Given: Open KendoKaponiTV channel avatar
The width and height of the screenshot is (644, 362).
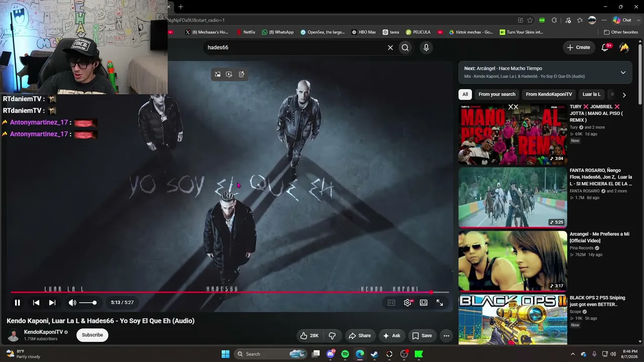Looking at the screenshot, I should [x=14, y=335].
